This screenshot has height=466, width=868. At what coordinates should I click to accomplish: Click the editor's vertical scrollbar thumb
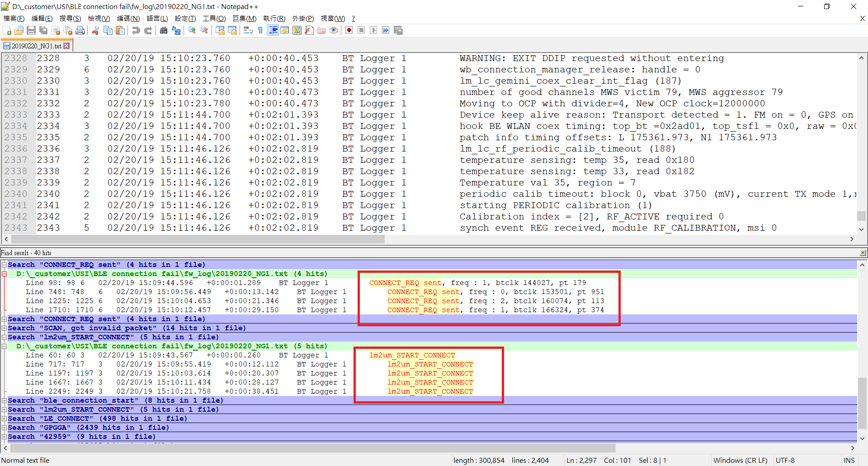click(861, 216)
